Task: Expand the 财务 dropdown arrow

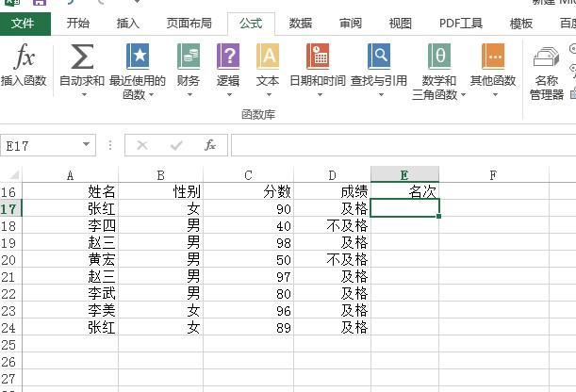Action: (x=189, y=94)
